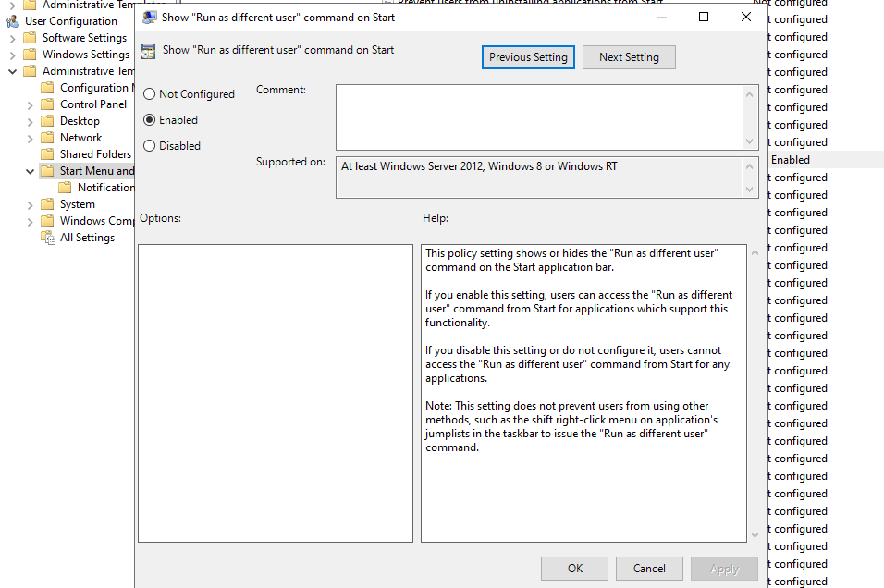Click the Control Panel folder icon

(48, 104)
